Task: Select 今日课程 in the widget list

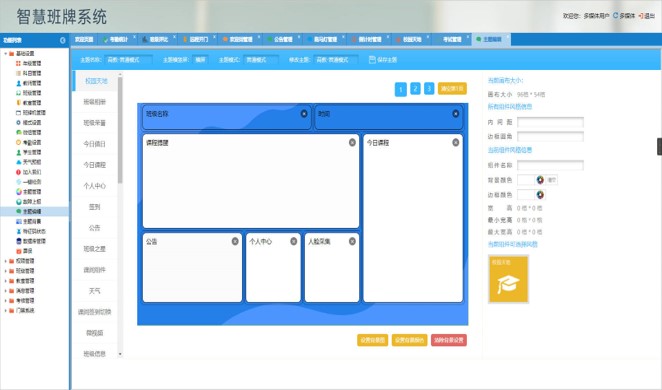Action: [x=95, y=165]
